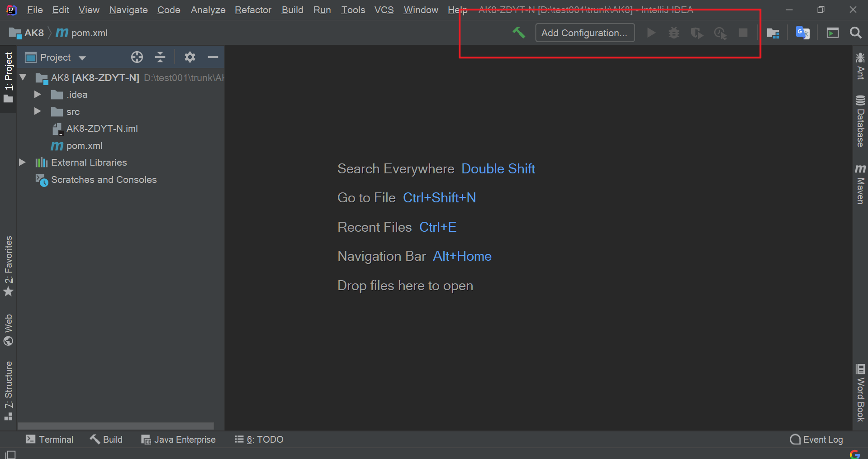Open Project panel settings gear
This screenshot has height=459, width=868.
coord(190,57)
